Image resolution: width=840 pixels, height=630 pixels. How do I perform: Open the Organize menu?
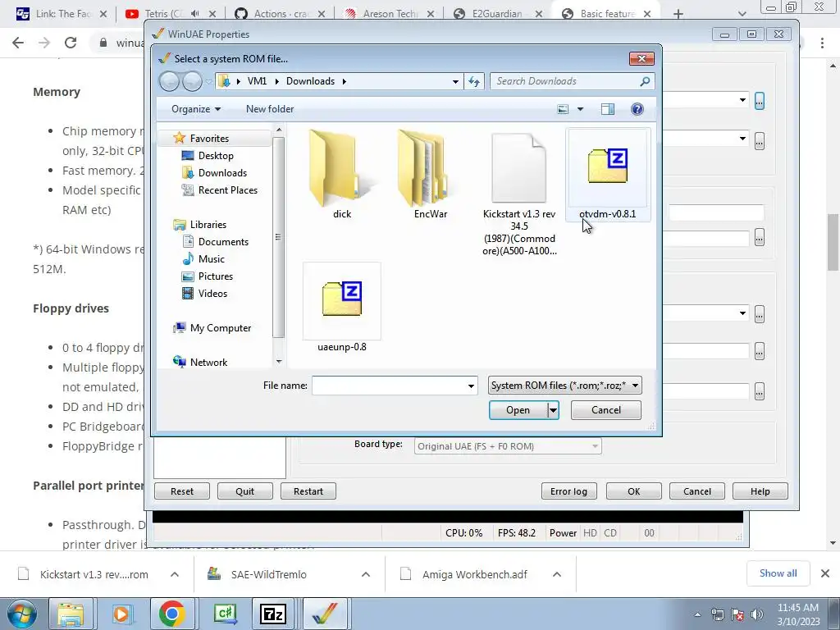coord(195,109)
